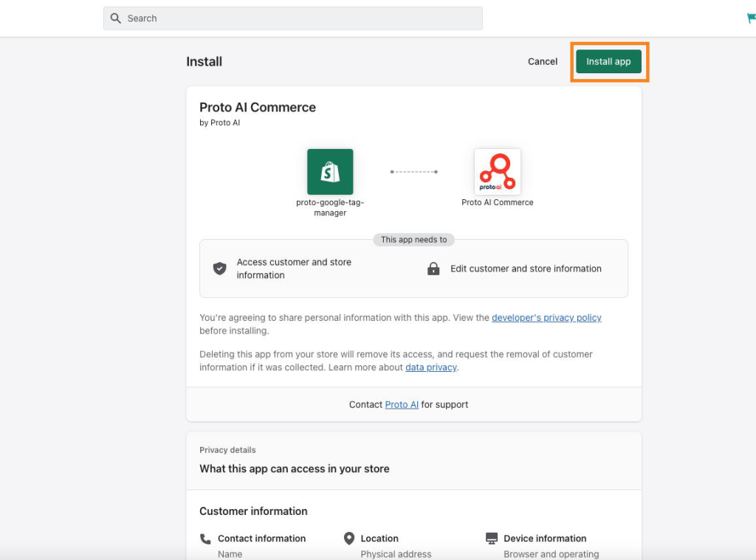Screen dimensions: 756x560
Task: Click the 'Contact information' label
Action: (x=262, y=539)
